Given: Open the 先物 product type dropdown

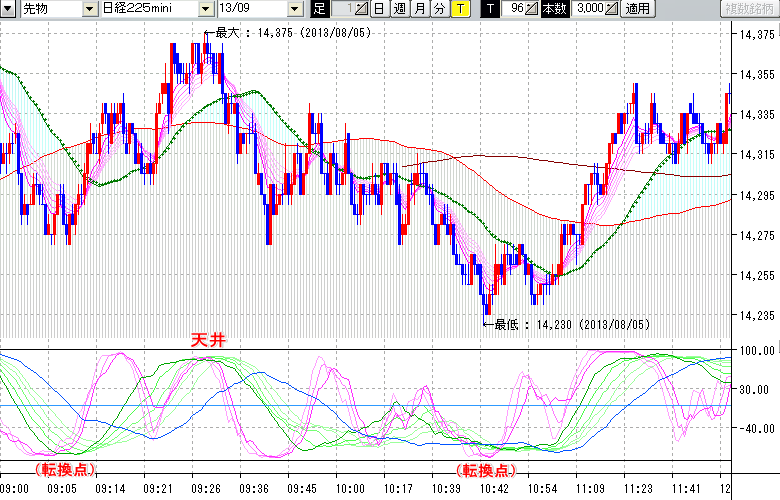Looking at the screenshot, I should click(x=50, y=9).
